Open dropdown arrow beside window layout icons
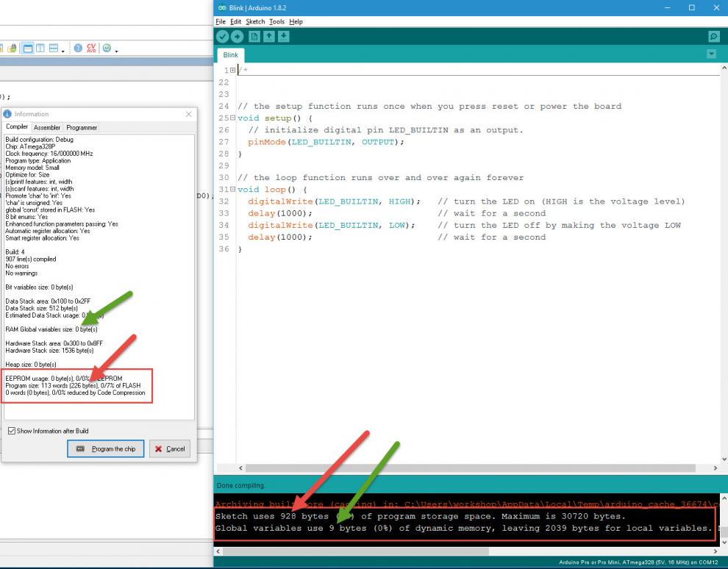This screenshot has width=728, height=569. 63,51
